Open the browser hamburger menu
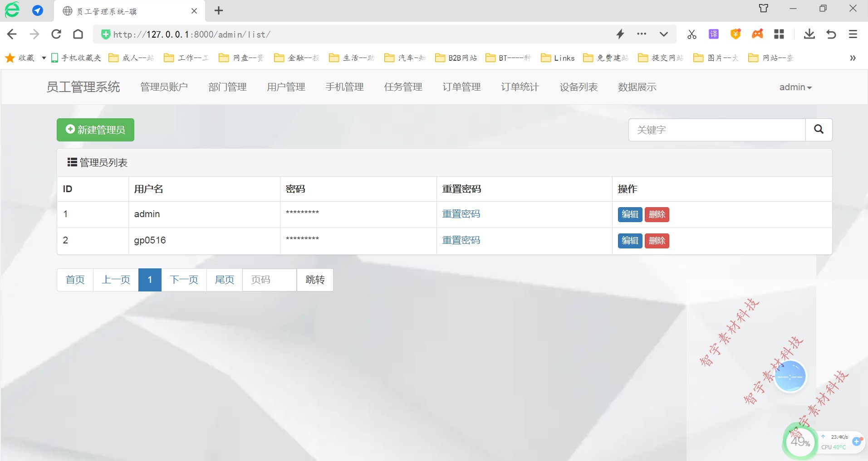Viewport: 868px width, 461px height. coord(853,34)
